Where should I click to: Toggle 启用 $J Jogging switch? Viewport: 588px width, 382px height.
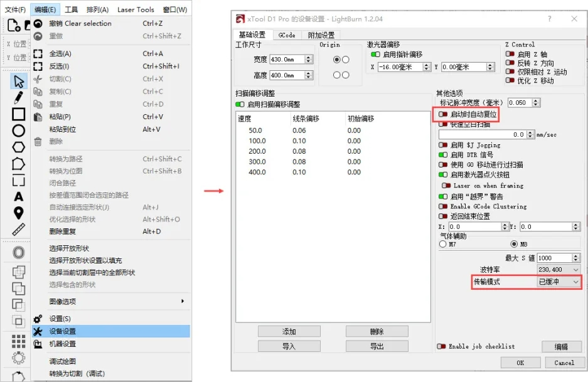443,145
